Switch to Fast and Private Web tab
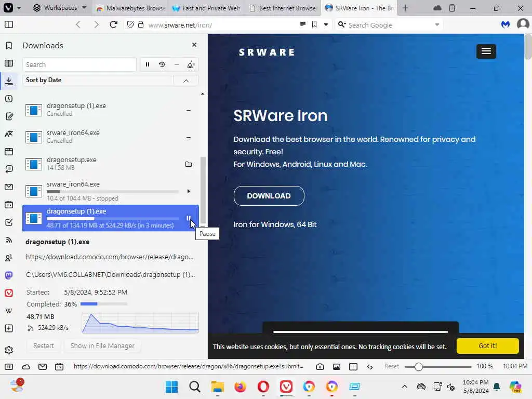This screenshot has width=532, height=399. (x=207, y=8)
